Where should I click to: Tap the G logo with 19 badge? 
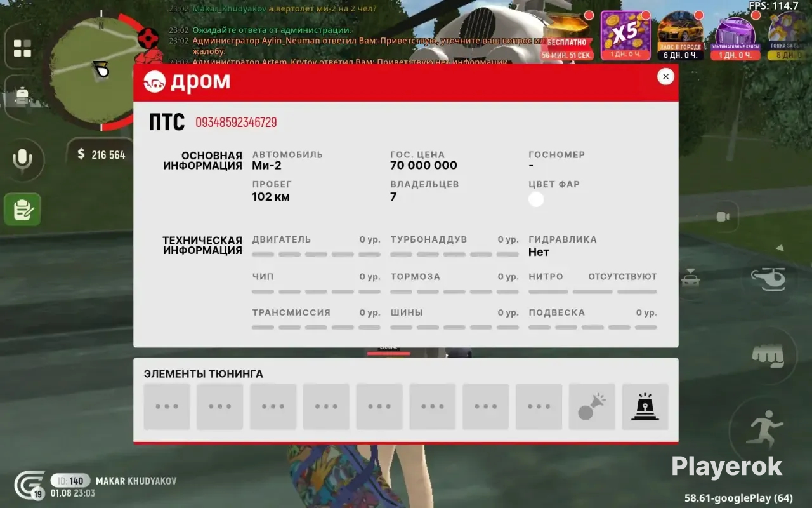30,486
